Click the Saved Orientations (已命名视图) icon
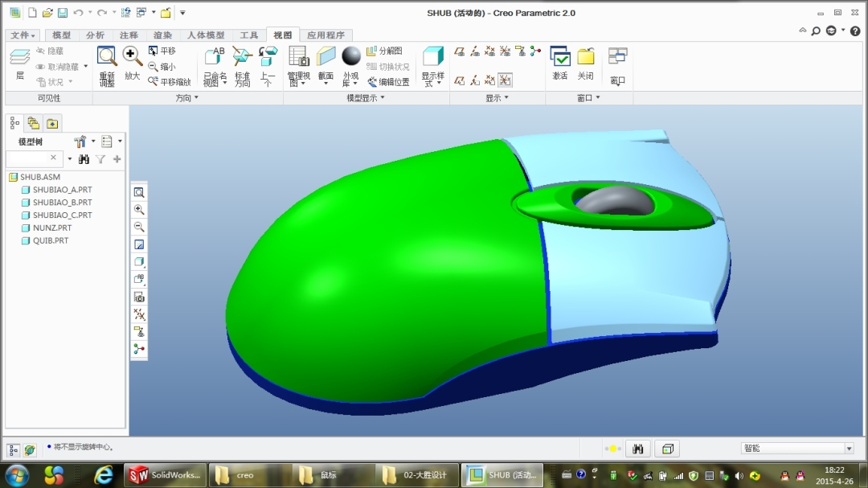 [x=215, y=67]
